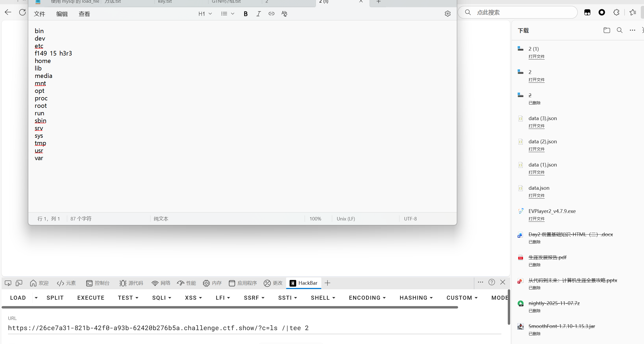Switch to the 控制台 DevTools tab
This screenshot has width=644, height=344.
(98, 283)
